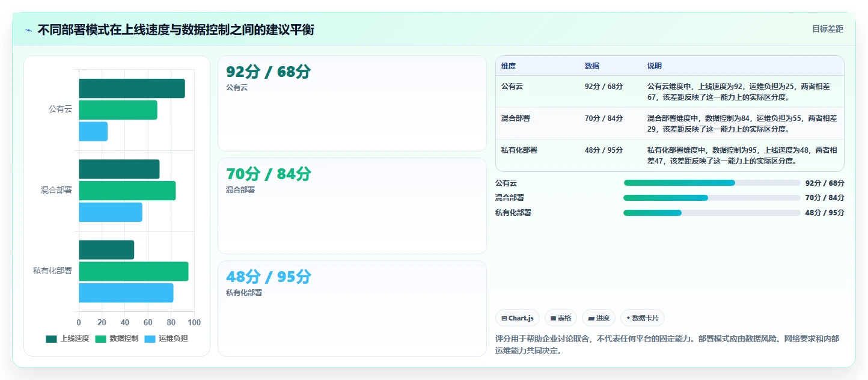Click the 92分 / 68分 progress value label
868x380 pixels.
coord(825,183)
